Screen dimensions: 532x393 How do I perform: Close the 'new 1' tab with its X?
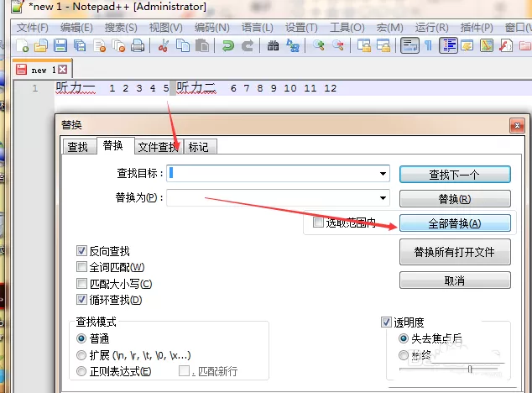pos(62,70)
